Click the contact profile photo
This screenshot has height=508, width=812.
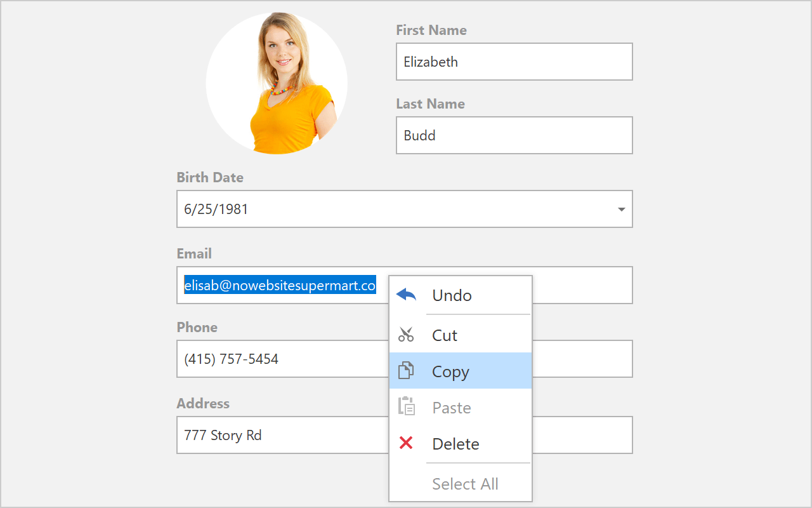tap(277, 83)
